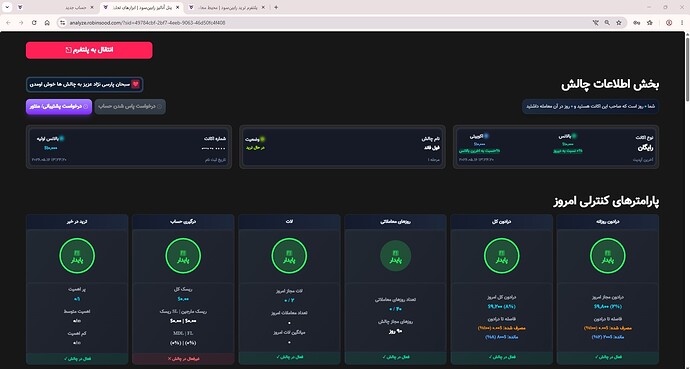690x369 pixels.
Task: Open the password key icon in toolbar
Action: [x=636, y=22]
